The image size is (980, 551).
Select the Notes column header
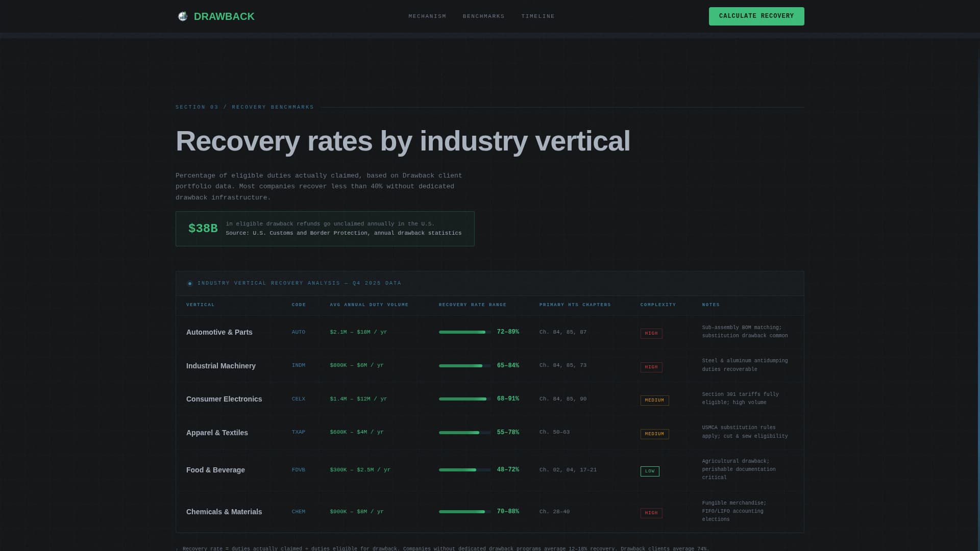(x=711, y=305)
